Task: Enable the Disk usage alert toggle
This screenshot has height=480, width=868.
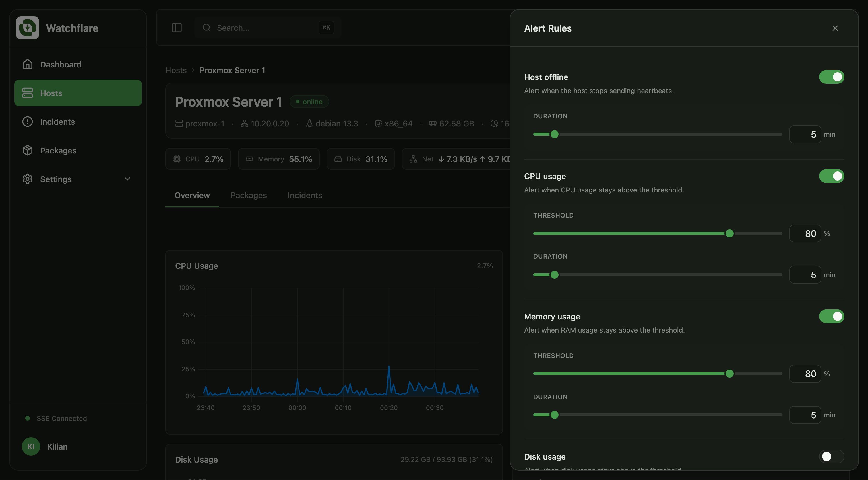Action: click(832, 456)
